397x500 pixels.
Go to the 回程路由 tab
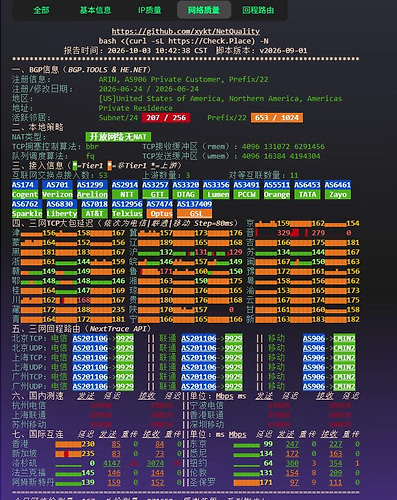coord(258,10)
